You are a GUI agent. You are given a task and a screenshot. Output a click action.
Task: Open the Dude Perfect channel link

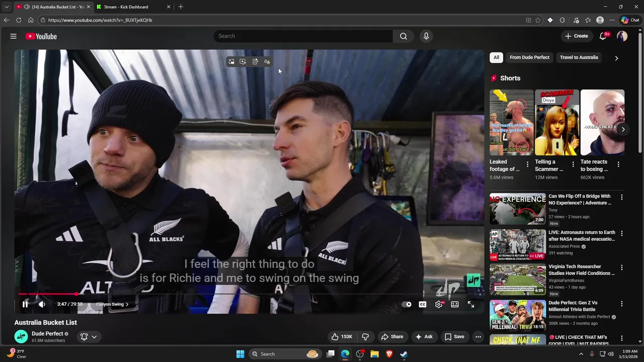[x=47, y=334]
